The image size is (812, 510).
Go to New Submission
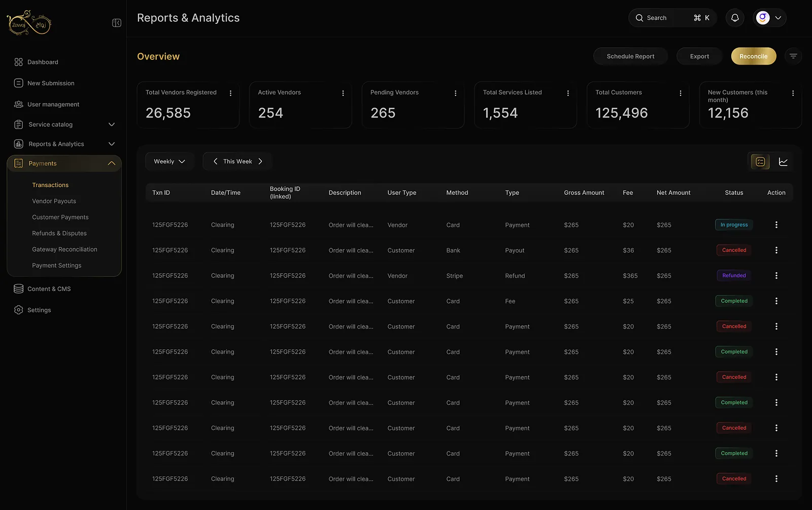[x=44, y=83]
